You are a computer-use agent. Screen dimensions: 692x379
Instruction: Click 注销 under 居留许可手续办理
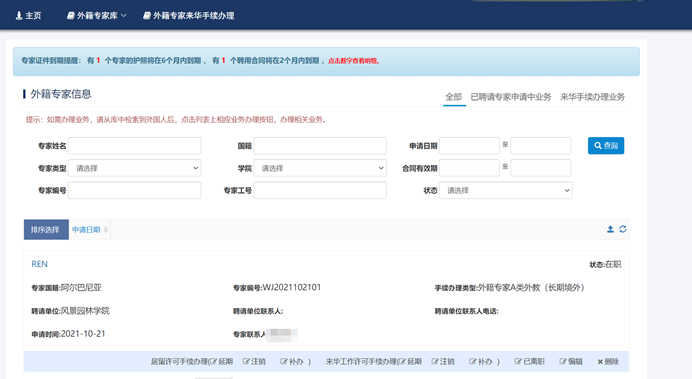point(254,361)
